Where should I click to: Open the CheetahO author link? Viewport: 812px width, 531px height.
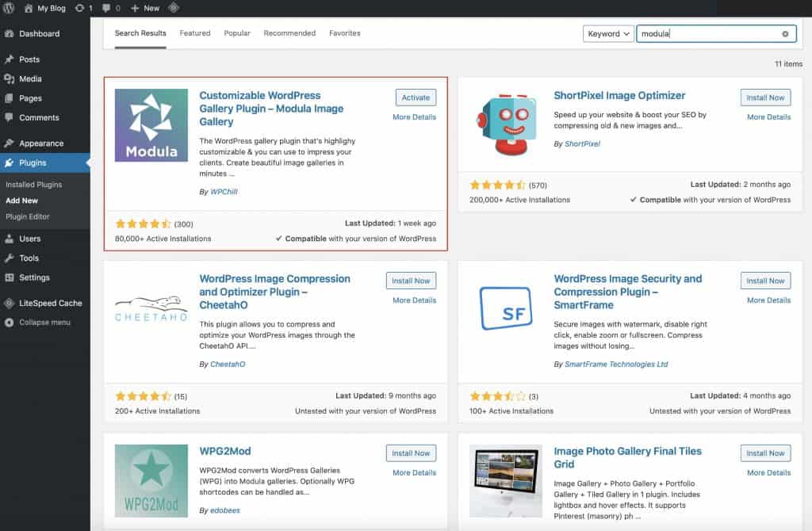click(x=228, y=365)
